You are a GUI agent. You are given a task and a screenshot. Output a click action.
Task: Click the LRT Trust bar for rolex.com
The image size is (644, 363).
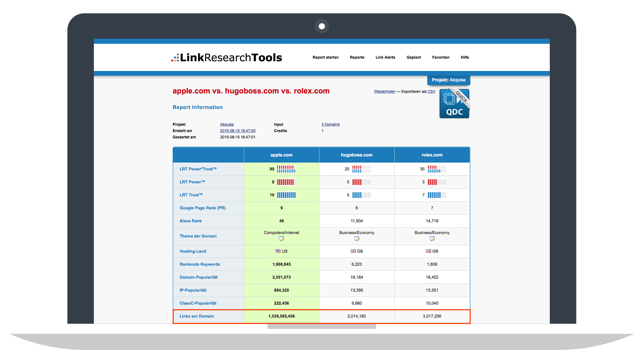click(x=437, y=195)
